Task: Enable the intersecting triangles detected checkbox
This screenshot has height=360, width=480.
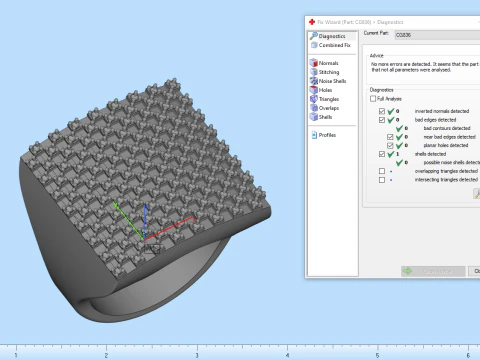Action: [x=382, y=180]
